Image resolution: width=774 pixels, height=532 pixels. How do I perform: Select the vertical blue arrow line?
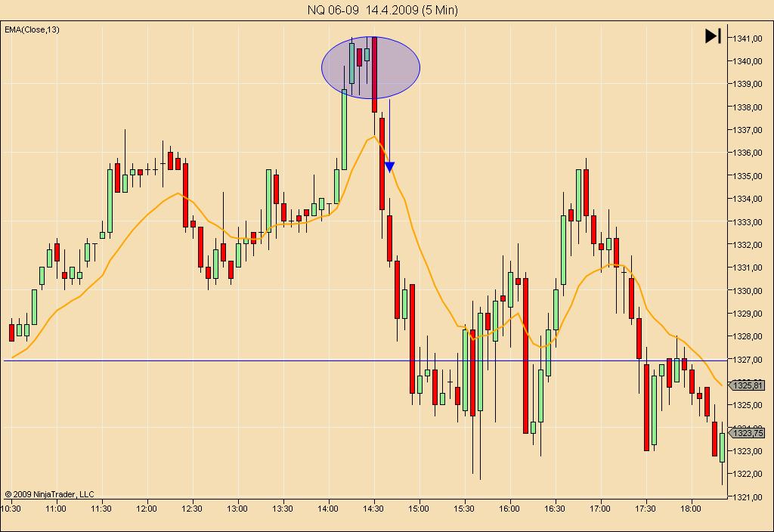(389, 131)
